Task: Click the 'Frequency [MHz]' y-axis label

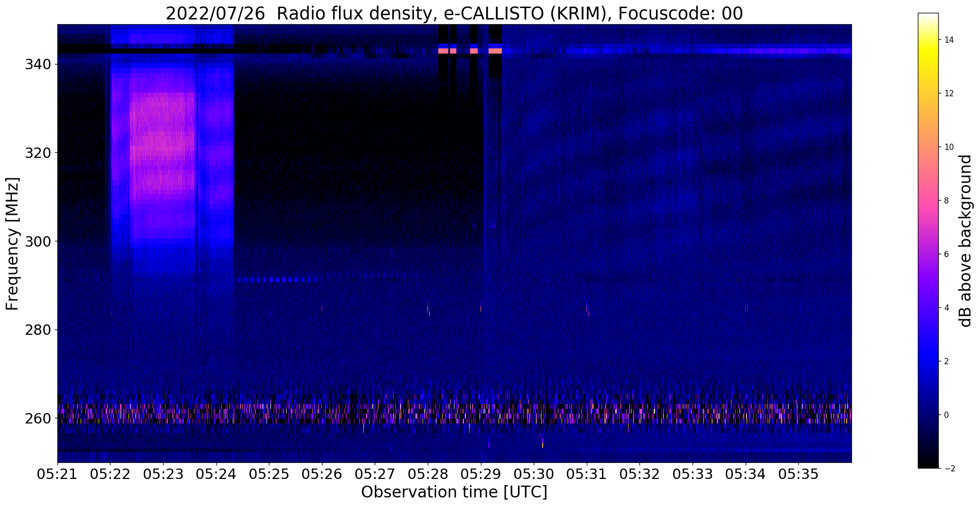Action: (x=13, y=244)
